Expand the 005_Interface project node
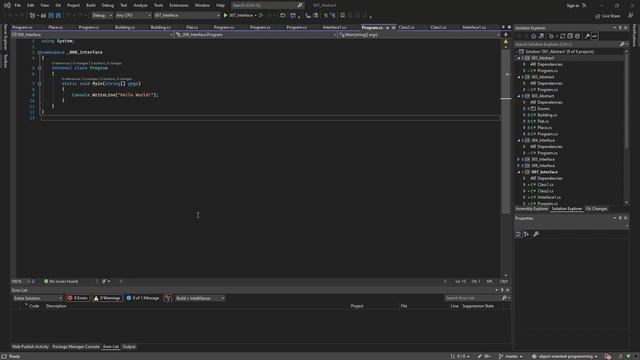The width and height of the screenshot is (640, 360). (519, 160)
